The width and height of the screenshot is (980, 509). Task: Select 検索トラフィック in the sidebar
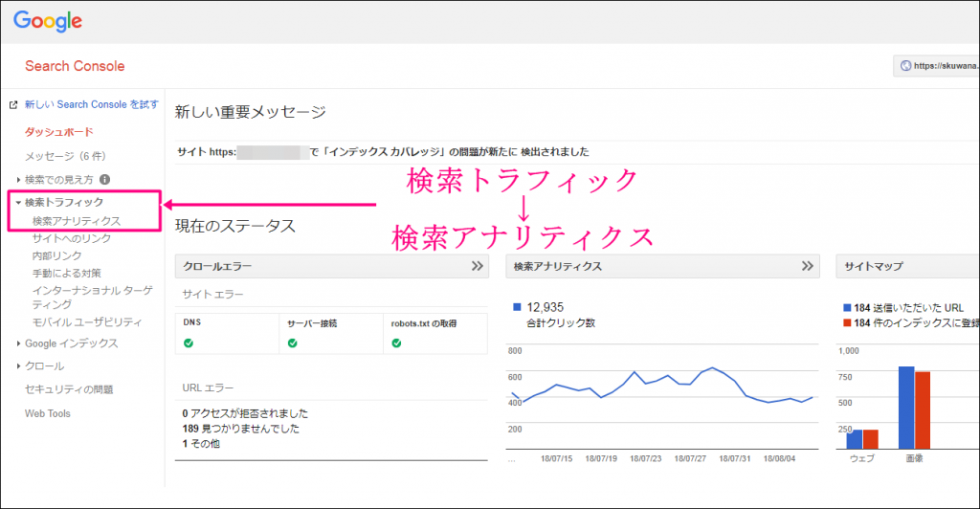coord(64,202)
